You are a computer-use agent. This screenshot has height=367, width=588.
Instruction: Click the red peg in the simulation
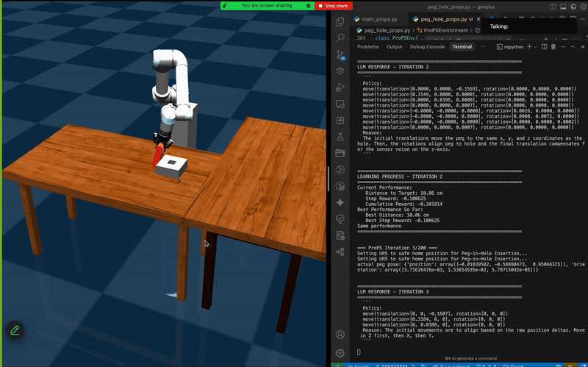point(158,157)
